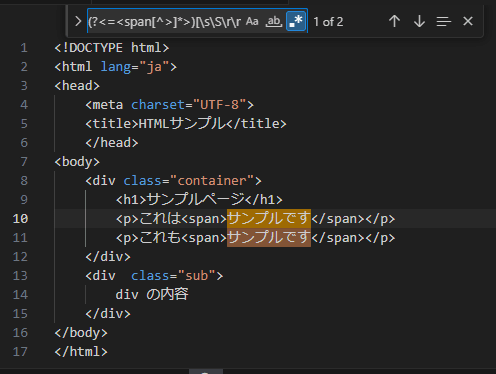Toggle Match Whole Word (ab) option
This screenshot has height=374, width=496.
tap(274, 22)
